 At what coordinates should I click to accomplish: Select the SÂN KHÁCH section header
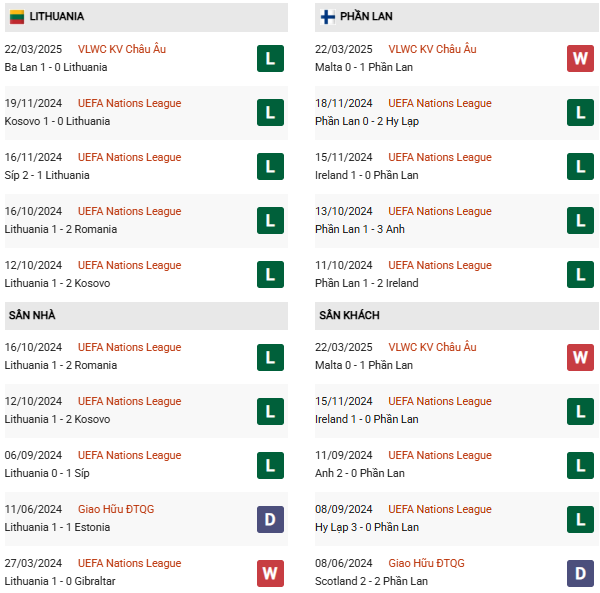pyautogui.click(x=457, y=316)
